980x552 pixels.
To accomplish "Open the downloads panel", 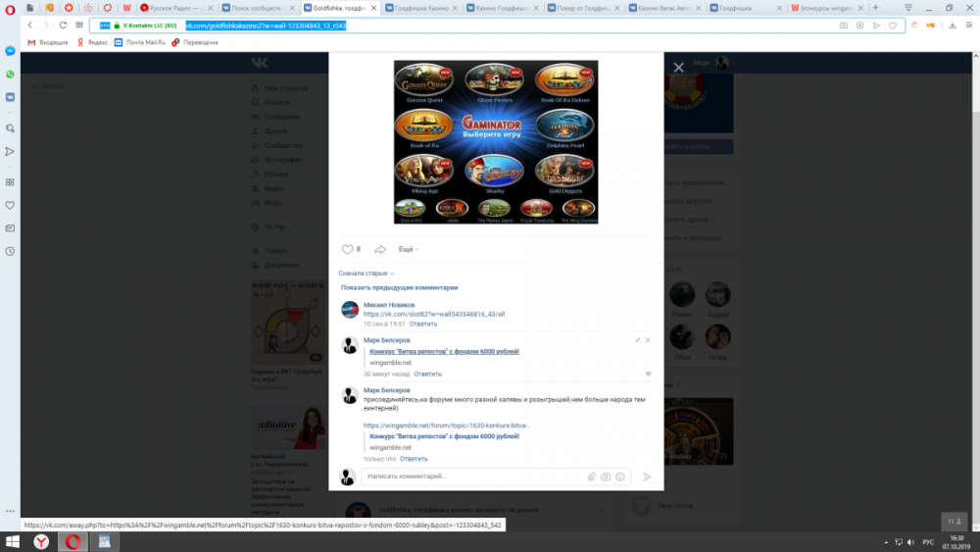I will tap(953, 25).
